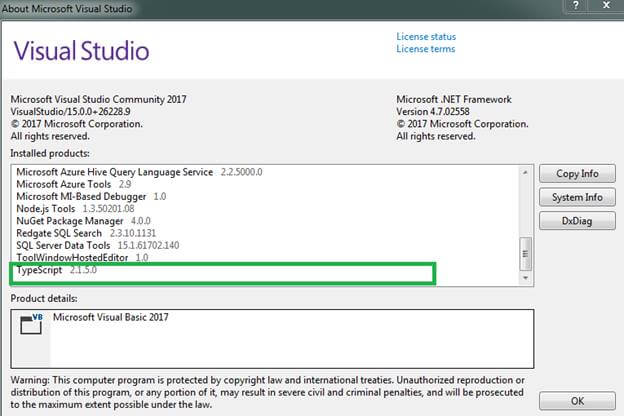Launch DxDiag from the button
624x416 pixels.
(x=577, y=221)
